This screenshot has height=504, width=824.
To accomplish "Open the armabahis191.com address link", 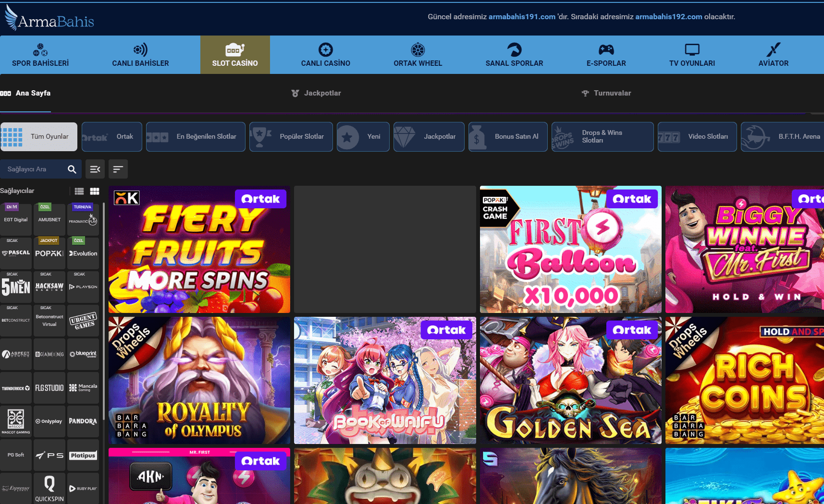I will point(522,17).
